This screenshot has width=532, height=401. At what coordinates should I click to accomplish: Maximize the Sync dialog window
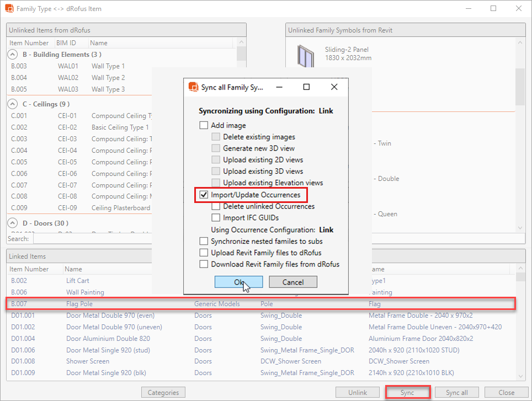click(x=306, y=87)
